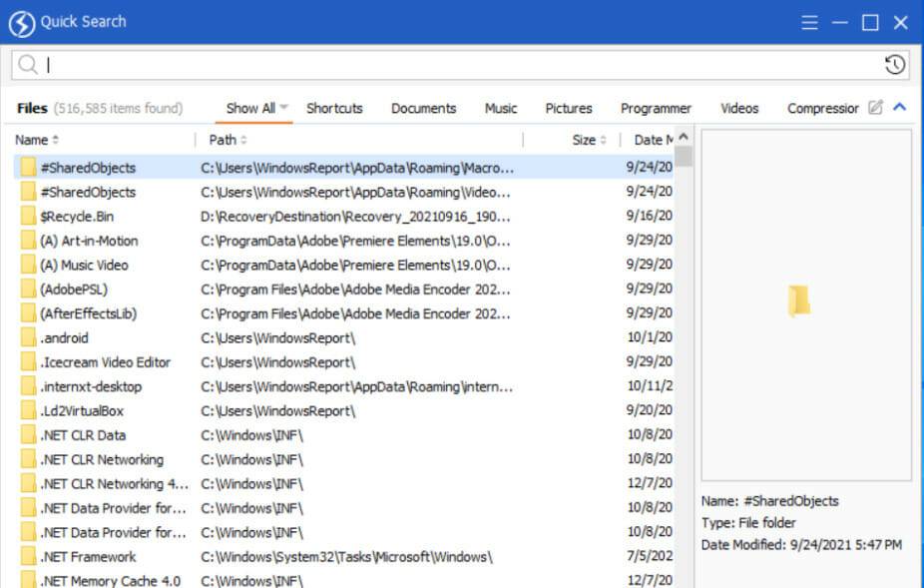
Task: Switch to Documents filter
Action: [x=423, y=109]
